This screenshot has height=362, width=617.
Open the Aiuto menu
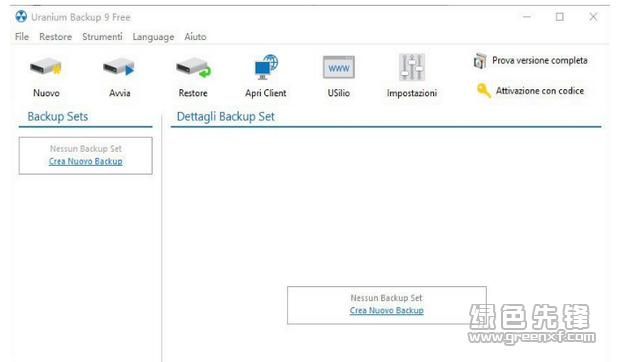click(x=195, y=37)
